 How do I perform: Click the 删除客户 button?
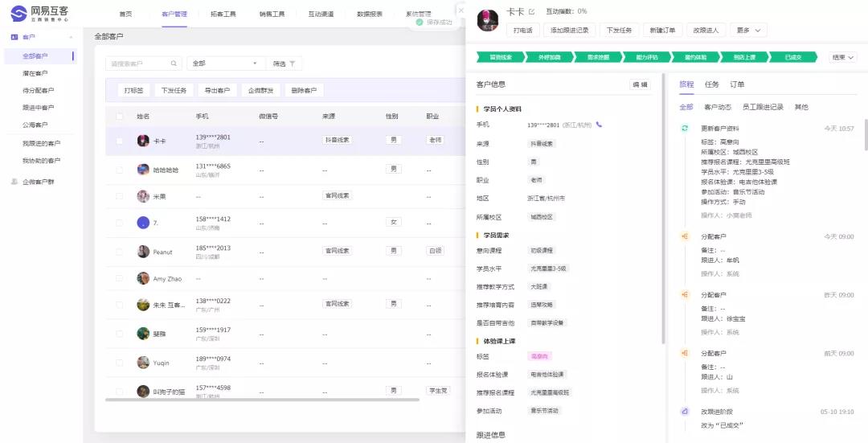coord(304,90)
